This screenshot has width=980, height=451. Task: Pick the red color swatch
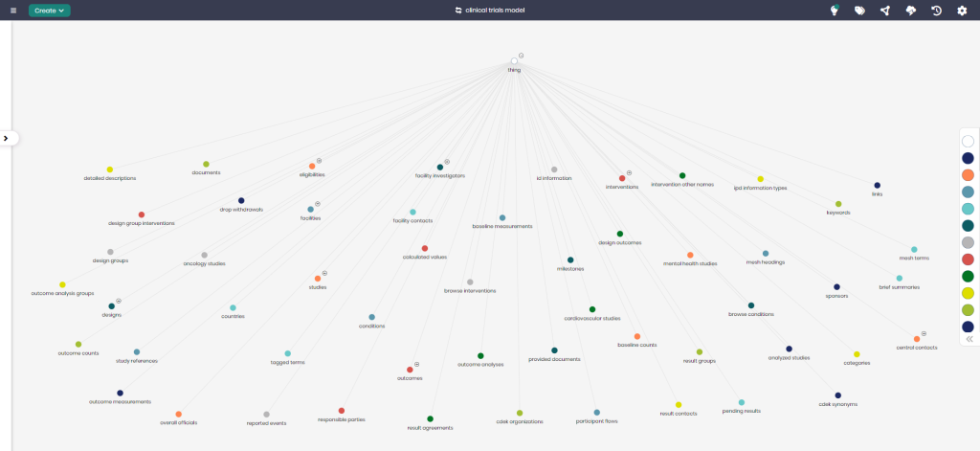click(x=968, y=259)
